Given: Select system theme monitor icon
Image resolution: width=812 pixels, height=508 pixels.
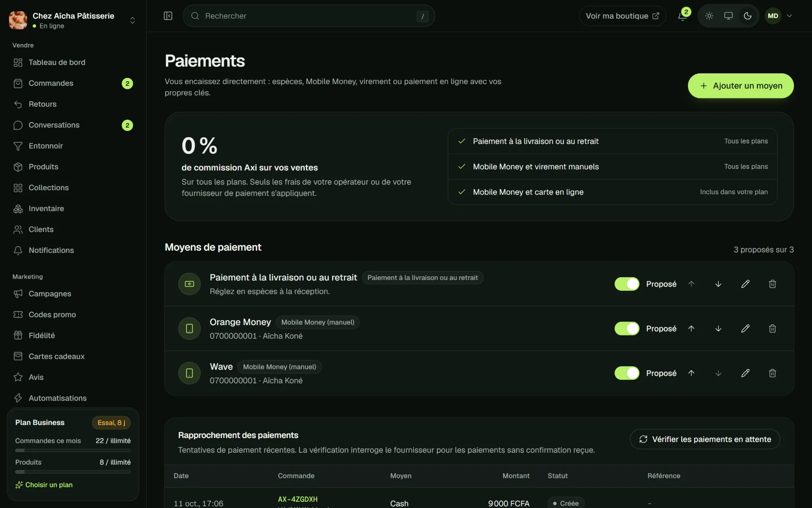Looking at the screenshot, I should [x=728, y=16].
